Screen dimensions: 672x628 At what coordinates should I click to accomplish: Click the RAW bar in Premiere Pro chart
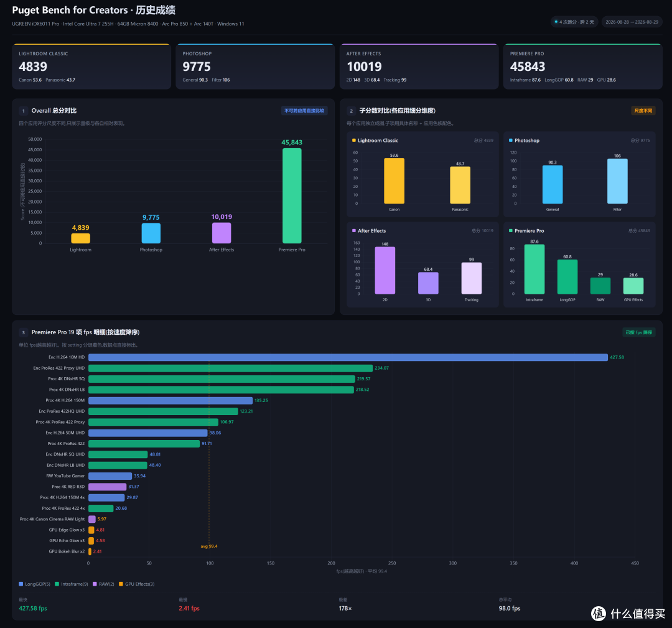[x=600, y=286]
